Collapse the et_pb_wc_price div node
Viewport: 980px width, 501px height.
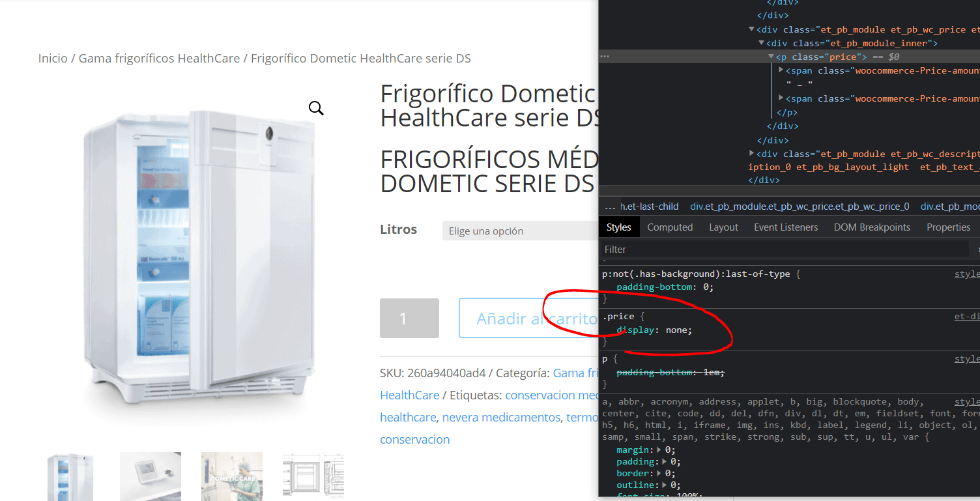[x=751, y=29]
